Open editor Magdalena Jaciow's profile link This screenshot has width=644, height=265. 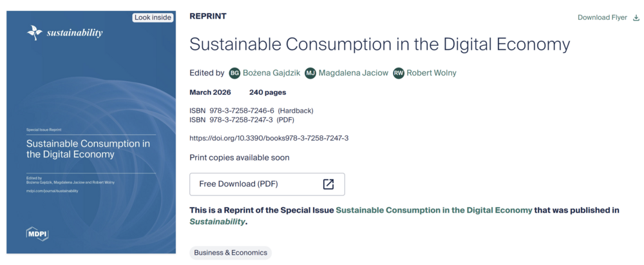pyautogui.click(x=354, y=73)
